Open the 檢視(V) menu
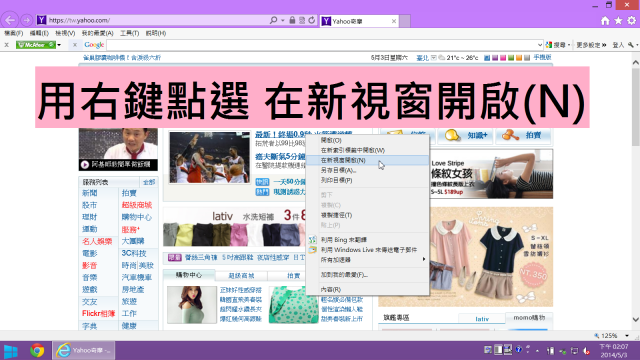 pos(65,33)
